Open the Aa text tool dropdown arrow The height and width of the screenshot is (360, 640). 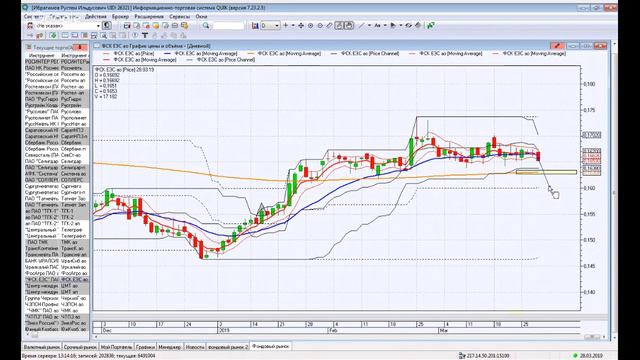pos(385,26)
